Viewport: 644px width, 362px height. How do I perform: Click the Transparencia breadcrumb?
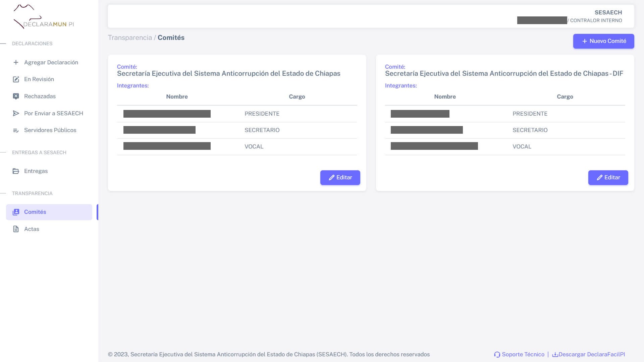pos(130,38)
